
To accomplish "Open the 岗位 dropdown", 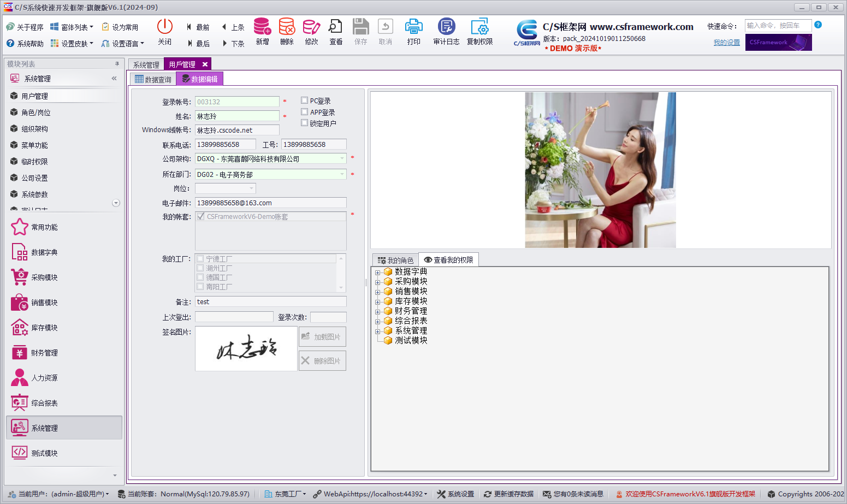I will click(252, 188).
